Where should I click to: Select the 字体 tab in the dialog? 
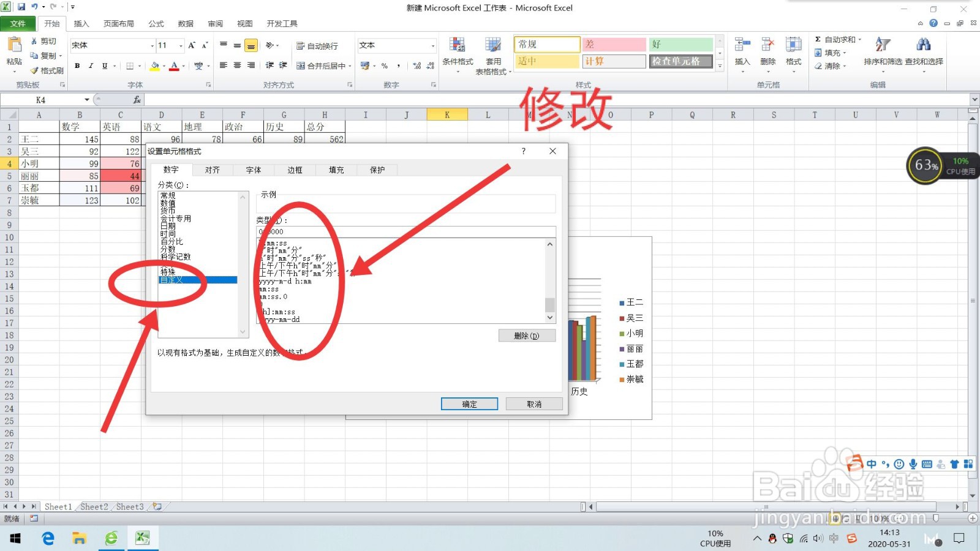(x=253, y=170)
